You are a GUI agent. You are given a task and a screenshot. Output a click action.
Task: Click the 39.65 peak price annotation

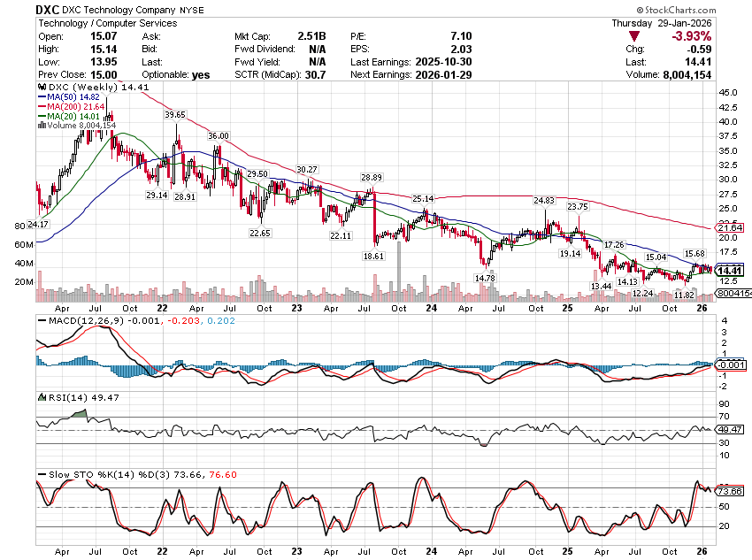coord(174,115)
